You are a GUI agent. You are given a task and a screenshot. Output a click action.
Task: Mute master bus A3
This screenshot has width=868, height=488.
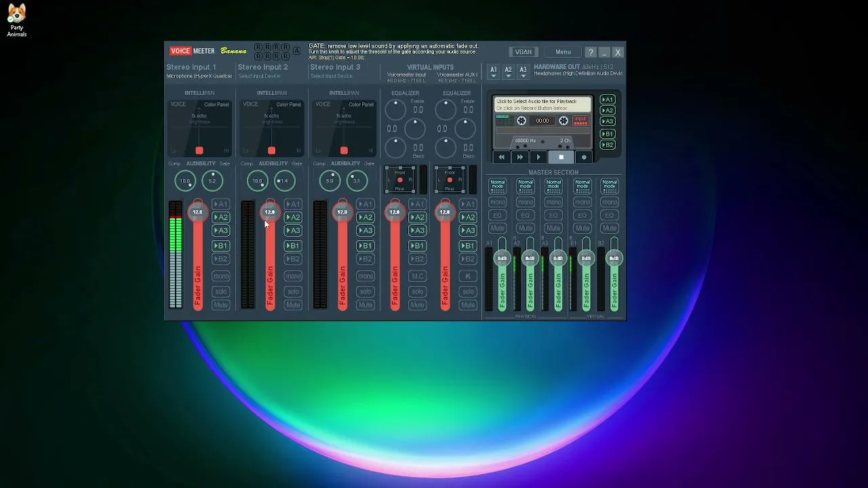coord(554,228)
